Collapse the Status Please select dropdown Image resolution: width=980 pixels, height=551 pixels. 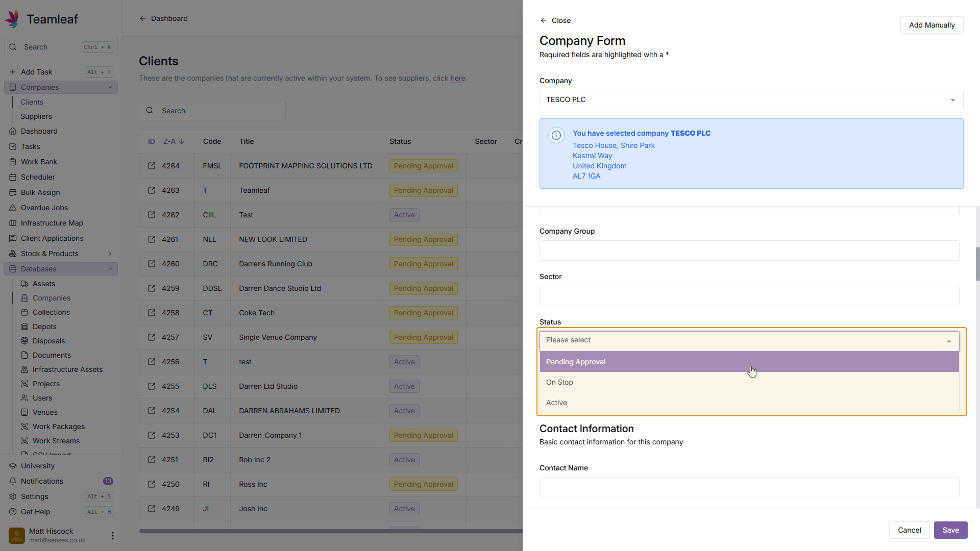click(x=948, y=341)
